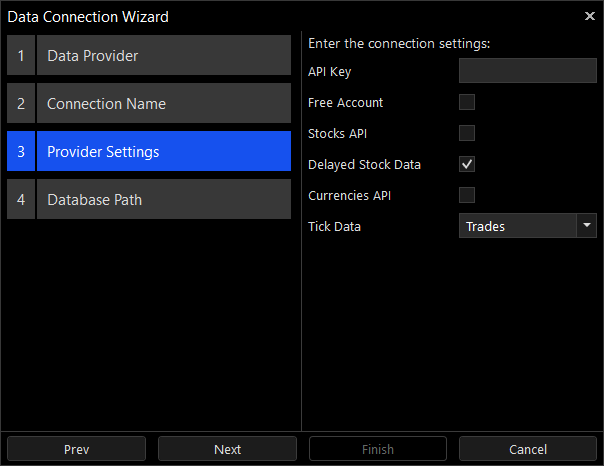The image size is (604, 466).
Task: Go to the Data Provider step
Action: [163, 56]
